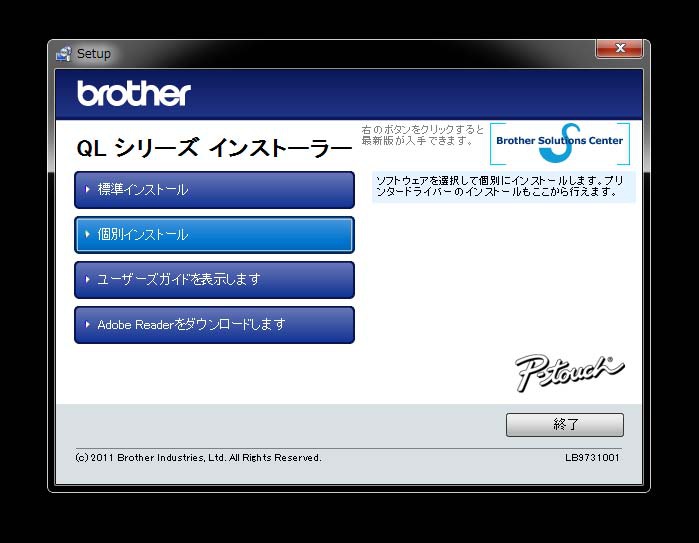Show the guide via ユーザーズガイドを表示します
The width and height of the screenshot is (699, 543).
pyautogui.click(x=214, y=280)
